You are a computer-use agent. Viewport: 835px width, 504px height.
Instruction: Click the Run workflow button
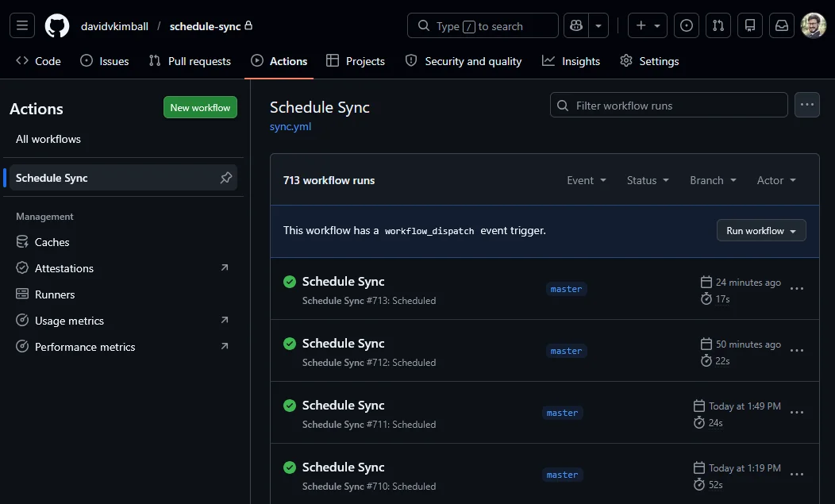click(x=760, y=230)
